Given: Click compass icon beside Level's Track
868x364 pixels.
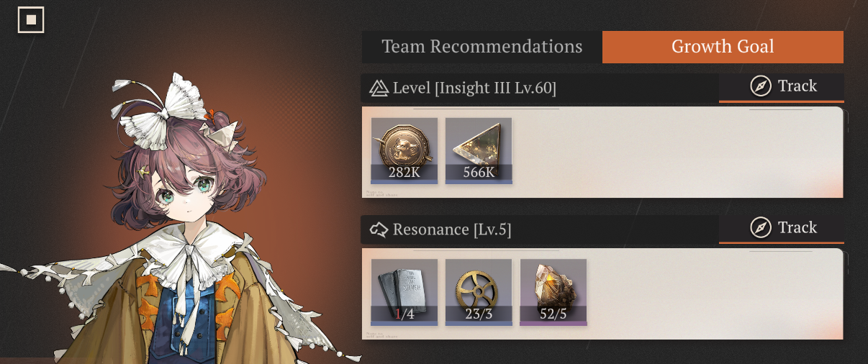Looking at the screenshot, I should [761, 87].
